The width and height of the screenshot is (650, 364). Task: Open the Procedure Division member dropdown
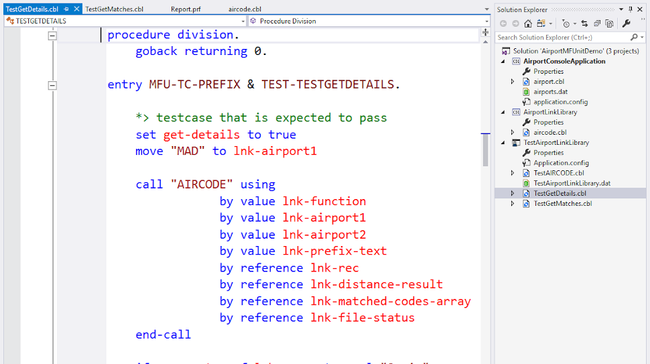487,21
